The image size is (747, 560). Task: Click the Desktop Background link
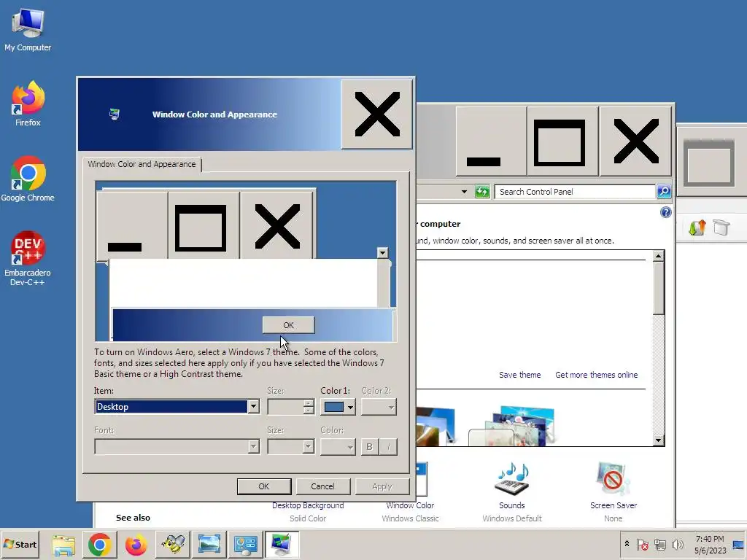pos(308,505)
